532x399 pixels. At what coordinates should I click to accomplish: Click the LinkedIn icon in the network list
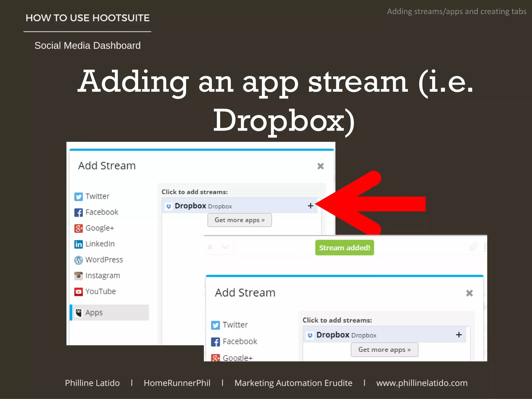coord(78,244)
